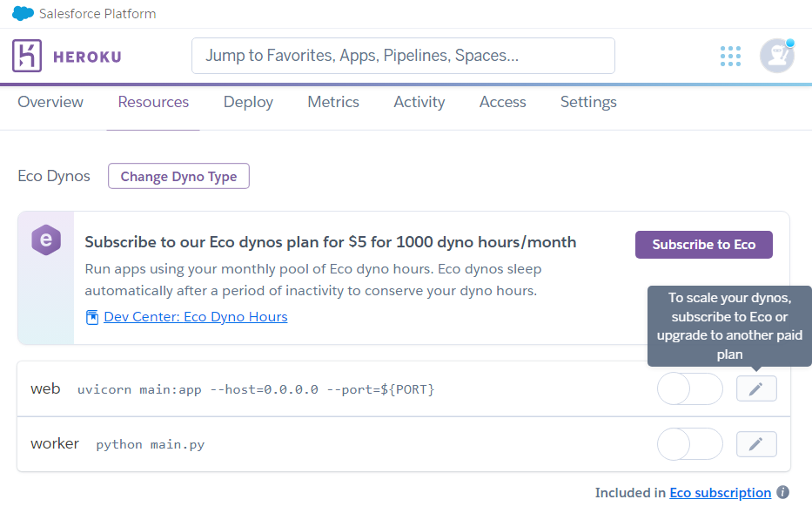Click the Dev Center bookmark icon
The image size is (812, 513).
pyautogui.click(x=92, y=317)
